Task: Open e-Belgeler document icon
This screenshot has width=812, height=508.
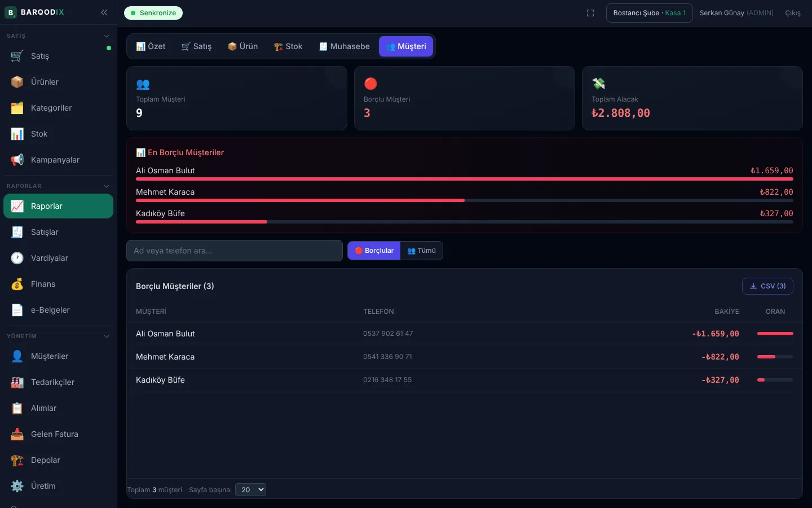Action: coord(17,310)
